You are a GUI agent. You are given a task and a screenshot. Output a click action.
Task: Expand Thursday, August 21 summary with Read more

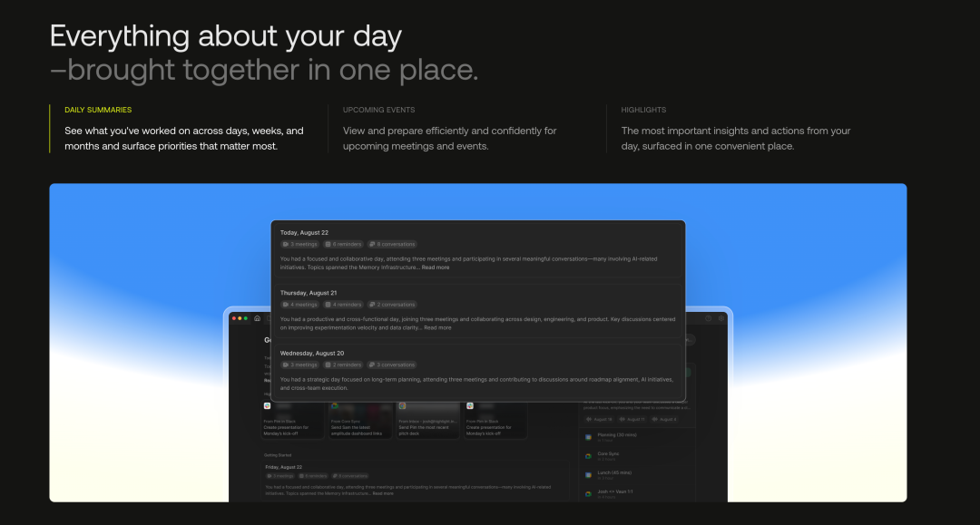pos(437,327)
